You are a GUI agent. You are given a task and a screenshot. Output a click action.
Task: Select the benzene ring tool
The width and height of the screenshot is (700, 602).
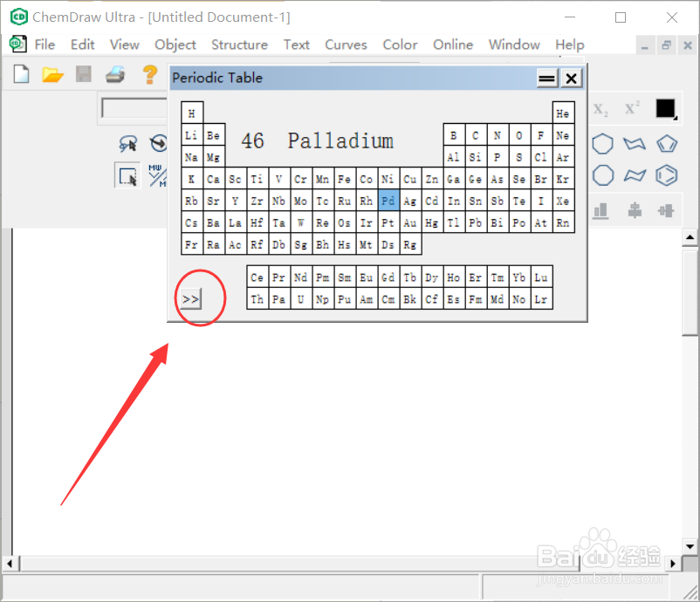(667, 175)
